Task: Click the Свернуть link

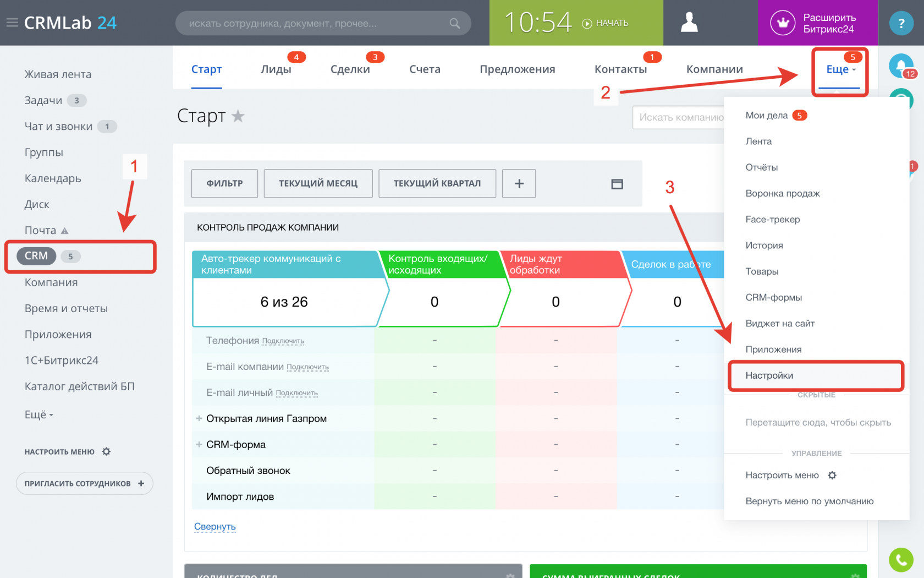Action: tap(215, 527)
